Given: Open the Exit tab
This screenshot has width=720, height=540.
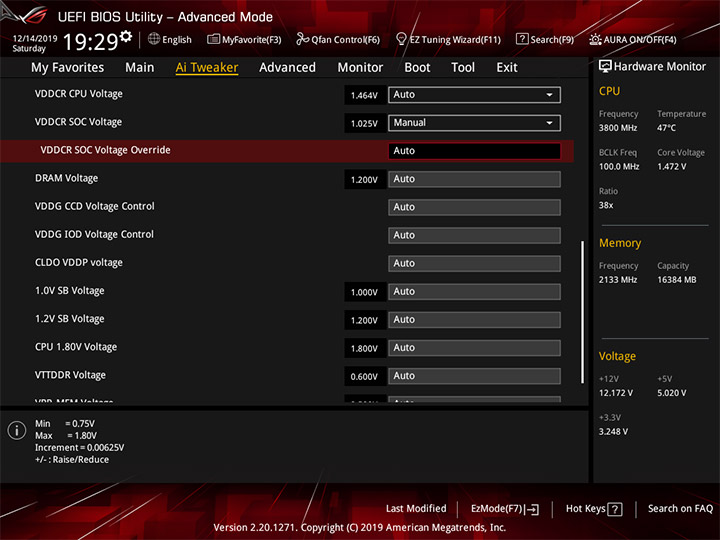Looking at the screenshot, I should point(507,68).
